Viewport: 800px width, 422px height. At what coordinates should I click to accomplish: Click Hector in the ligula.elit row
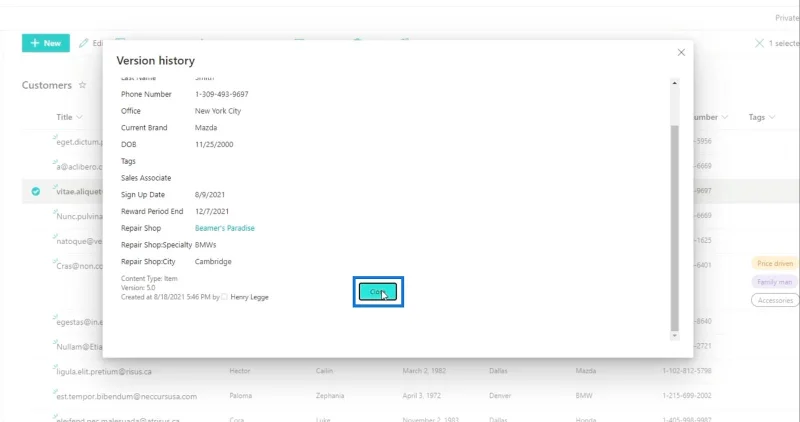click(240, 371)
